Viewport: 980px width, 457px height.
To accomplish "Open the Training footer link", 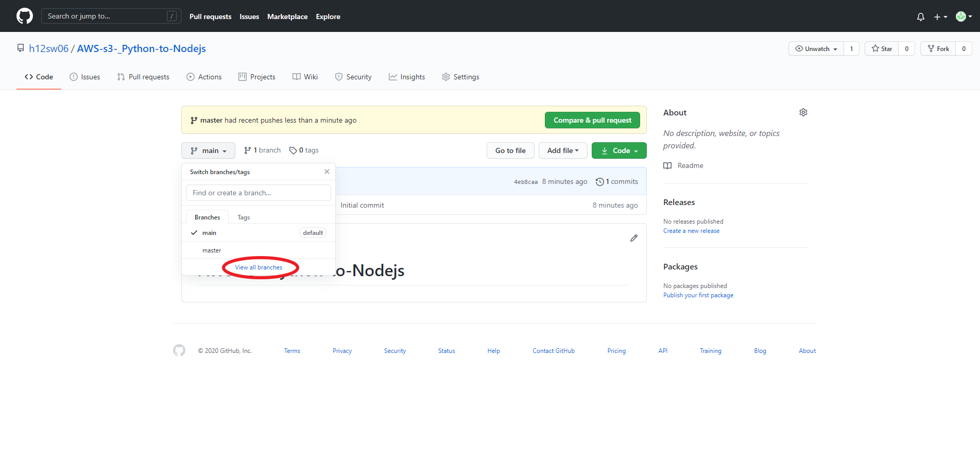I will tap(710, 351).
